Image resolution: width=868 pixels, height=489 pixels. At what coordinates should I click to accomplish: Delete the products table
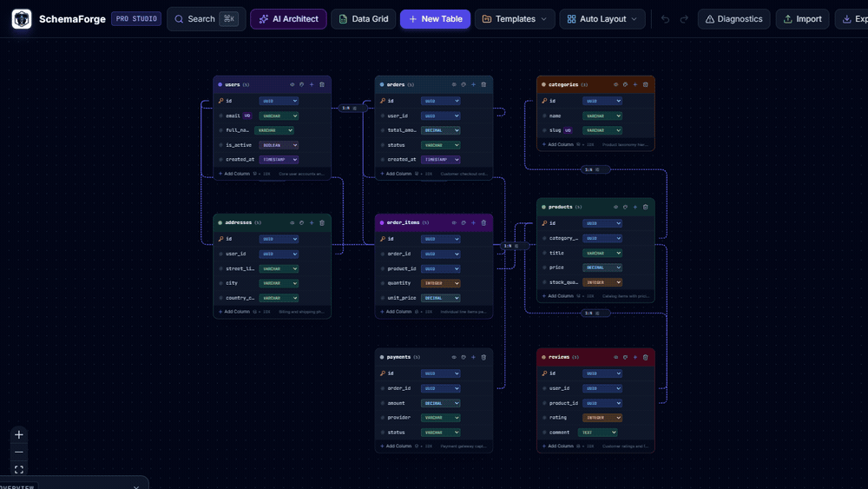(x=645, y=207)
